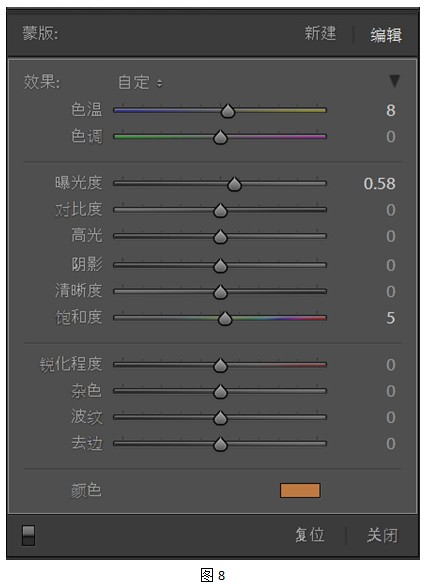Screen dimensions: 426x585
Task: Click the 复位 reset button
Action: 310,535
